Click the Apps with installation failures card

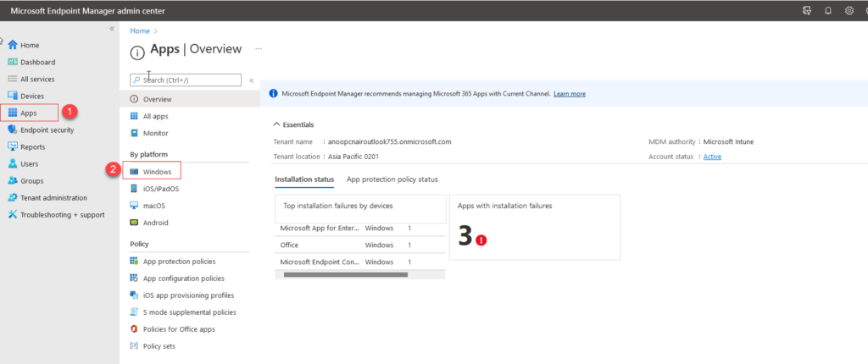(535, 227)
